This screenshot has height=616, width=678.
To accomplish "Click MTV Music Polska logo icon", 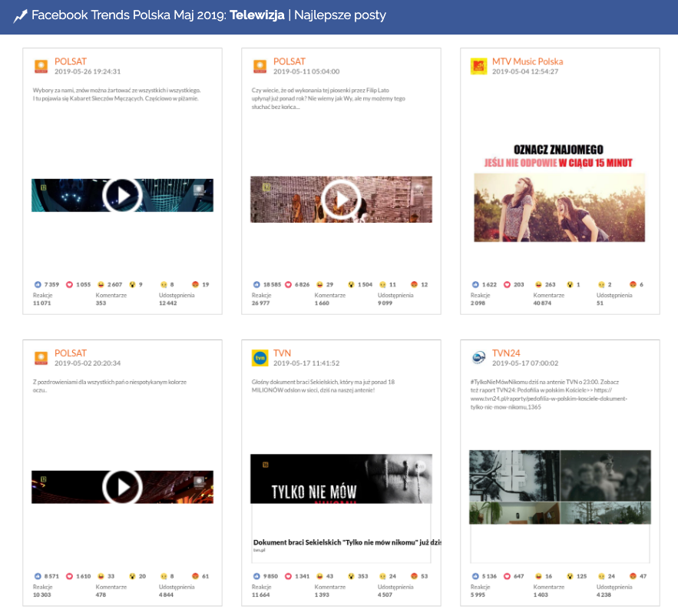I will pos(478,67).
